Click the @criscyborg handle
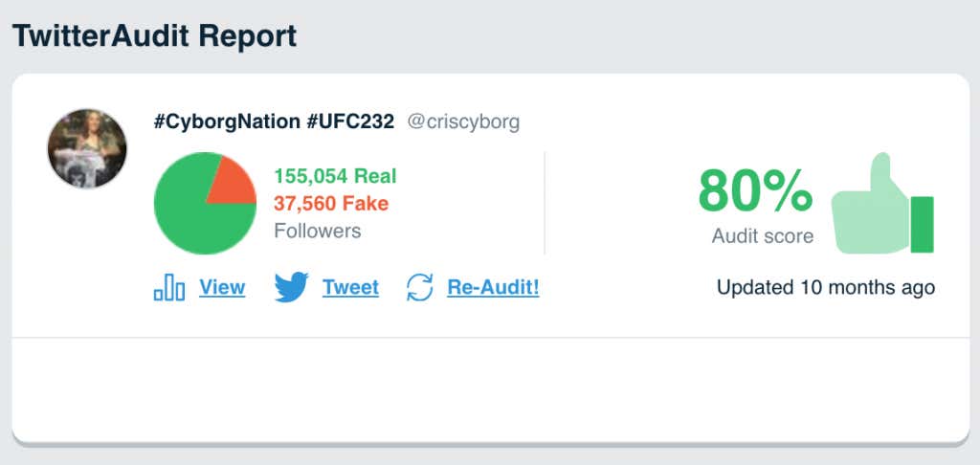This screenshot has height=465, width=980. 463,122
